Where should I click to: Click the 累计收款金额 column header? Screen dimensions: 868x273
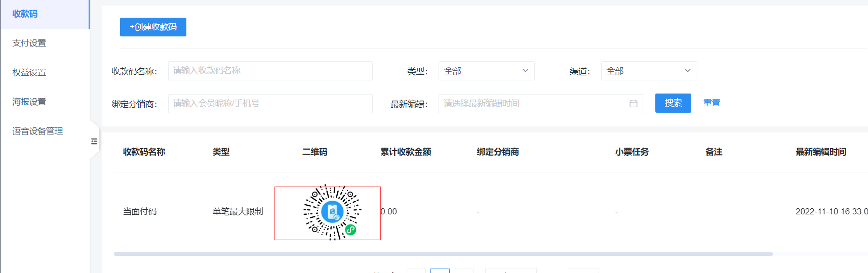click(406, 152)
